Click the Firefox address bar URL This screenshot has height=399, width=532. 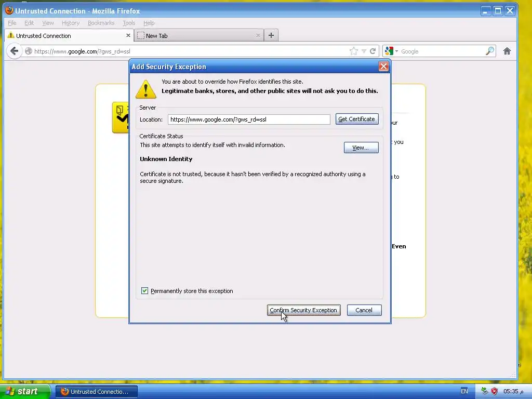point(82,51)
